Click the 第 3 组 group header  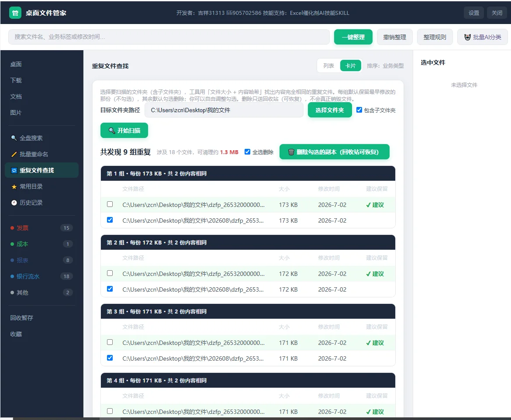point(248,311)
